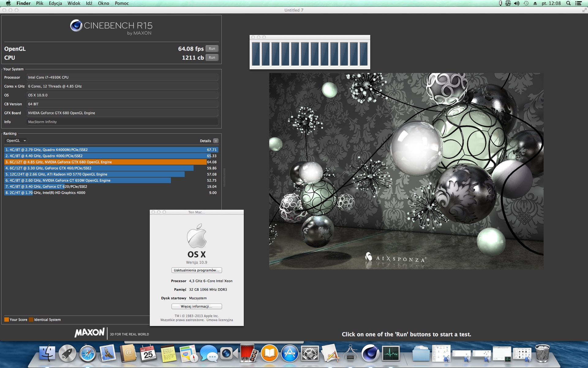
Task: Click the Uaktualnienia programów button
Action: point(197,270)
